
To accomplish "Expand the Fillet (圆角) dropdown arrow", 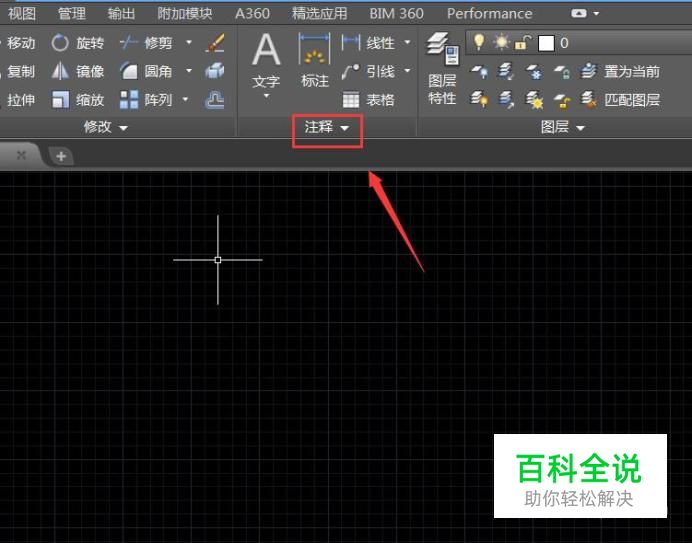I will (188, 71).
